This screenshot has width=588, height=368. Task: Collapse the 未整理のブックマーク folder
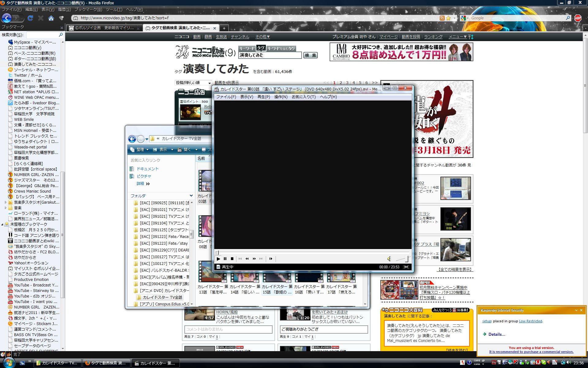[2, 224]
